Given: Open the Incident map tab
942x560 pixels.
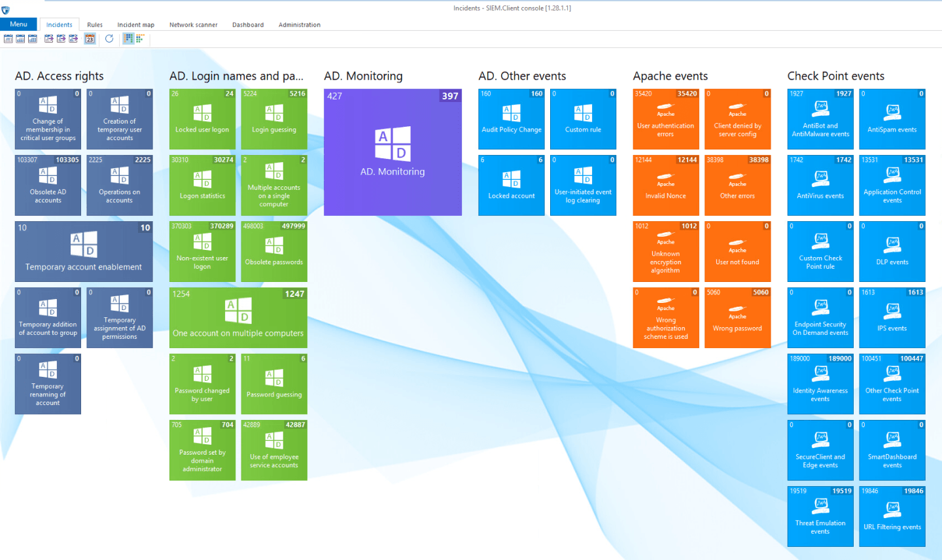Looking at the screenshot, I should click(x=136, y=25).
